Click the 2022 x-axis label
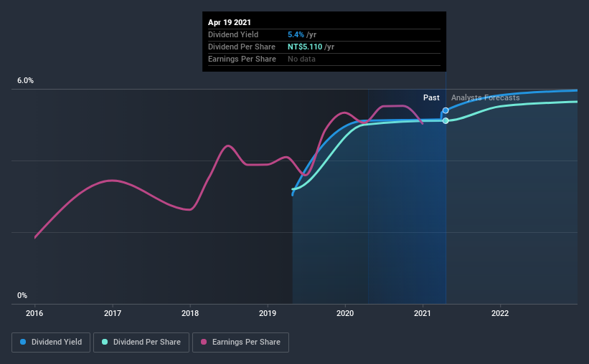589x364 pixels. point(500,313)
